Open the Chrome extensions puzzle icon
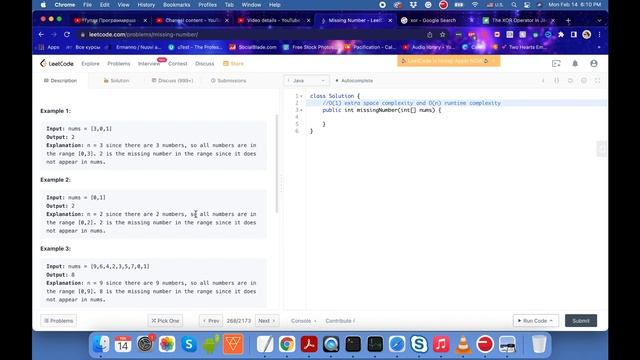 561,35
